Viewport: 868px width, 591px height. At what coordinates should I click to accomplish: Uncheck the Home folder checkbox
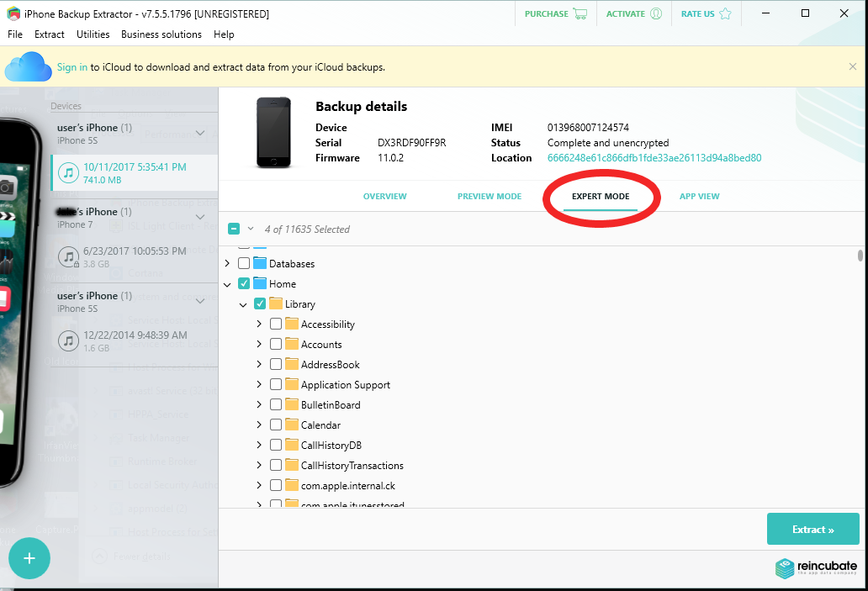[x=244, y=283]
